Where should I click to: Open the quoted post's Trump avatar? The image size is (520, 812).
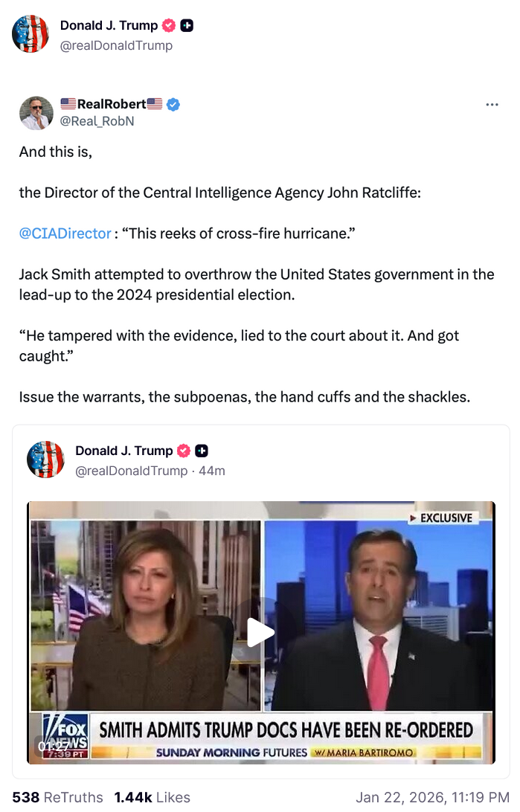[45, 460]
